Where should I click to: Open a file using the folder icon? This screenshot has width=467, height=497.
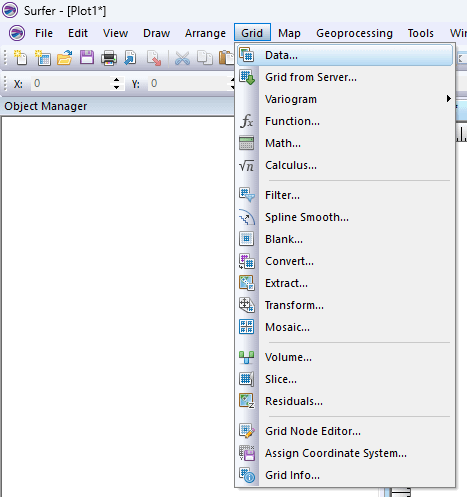(65, 58)
